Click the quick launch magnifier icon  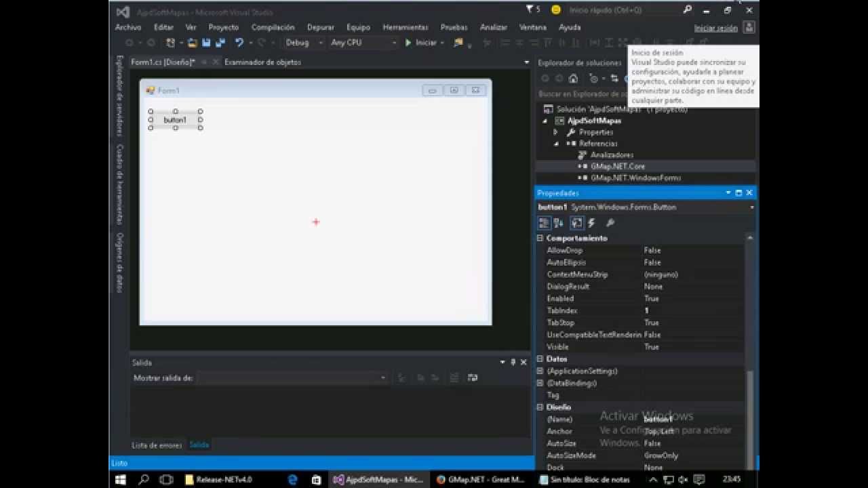[688, 10]
